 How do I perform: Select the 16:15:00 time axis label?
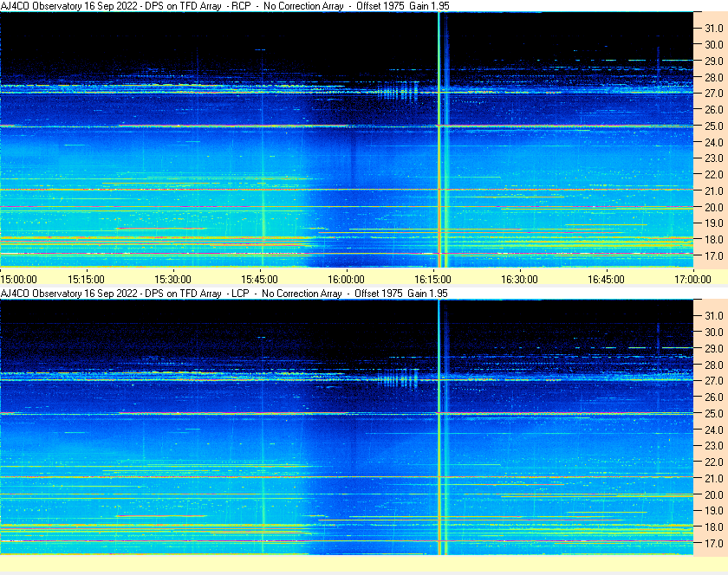click(x=432, y=280)
